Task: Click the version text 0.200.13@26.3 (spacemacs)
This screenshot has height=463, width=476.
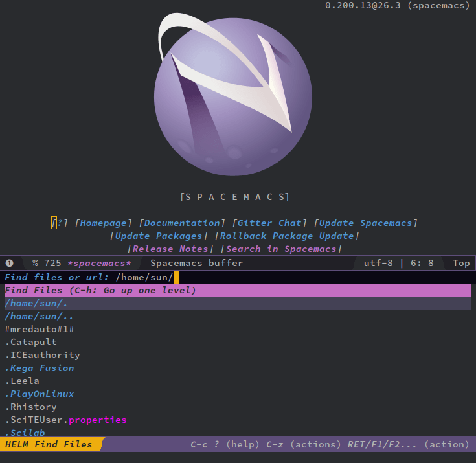Action: [x=398, y=5]
